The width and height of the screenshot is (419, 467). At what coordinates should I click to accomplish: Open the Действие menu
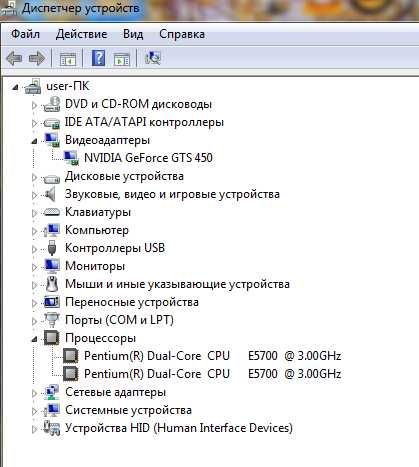(81, 34)
